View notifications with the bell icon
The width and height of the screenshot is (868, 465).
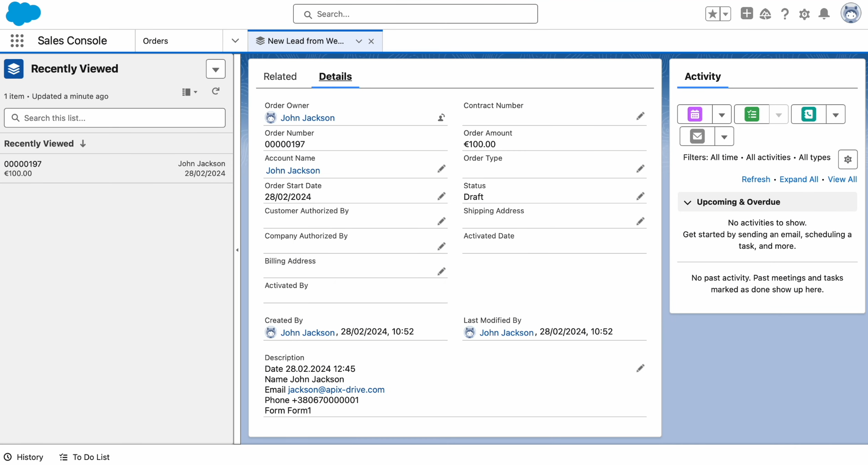[824, 14]
